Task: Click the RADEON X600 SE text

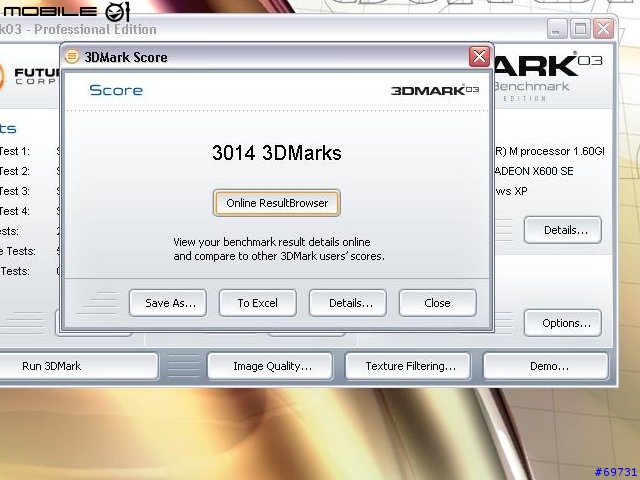Action: tap(534, 171)
